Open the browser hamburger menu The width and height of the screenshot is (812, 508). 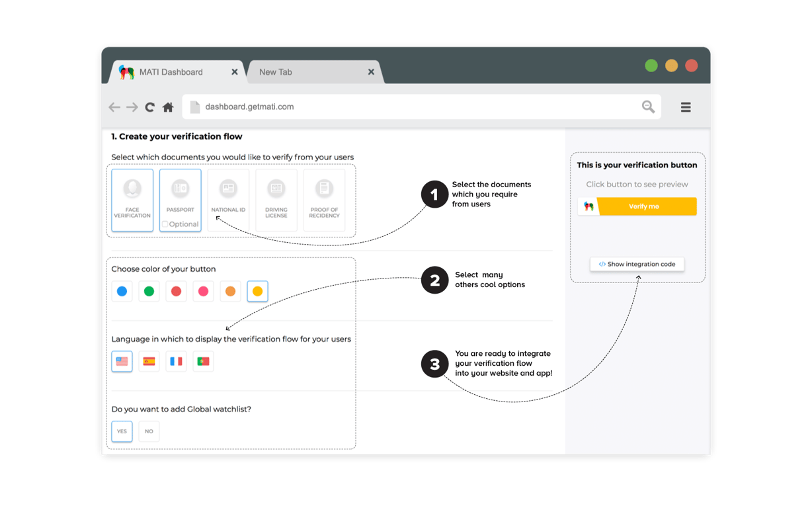[x=686, y=107]
